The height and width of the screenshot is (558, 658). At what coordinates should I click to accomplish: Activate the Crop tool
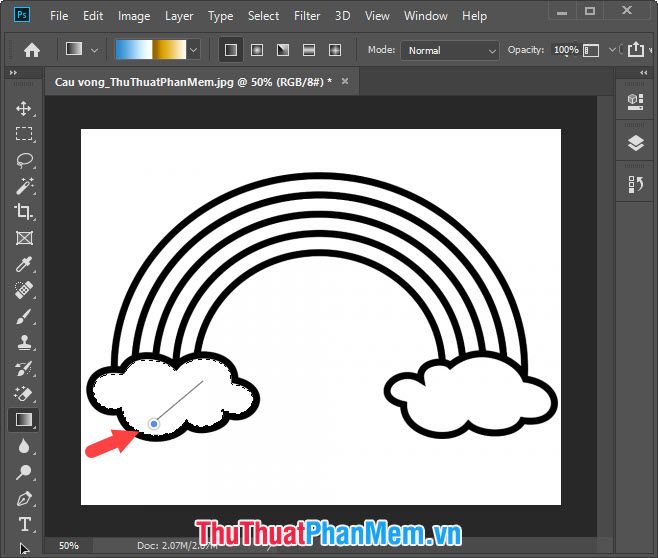[x=24, y=212]
